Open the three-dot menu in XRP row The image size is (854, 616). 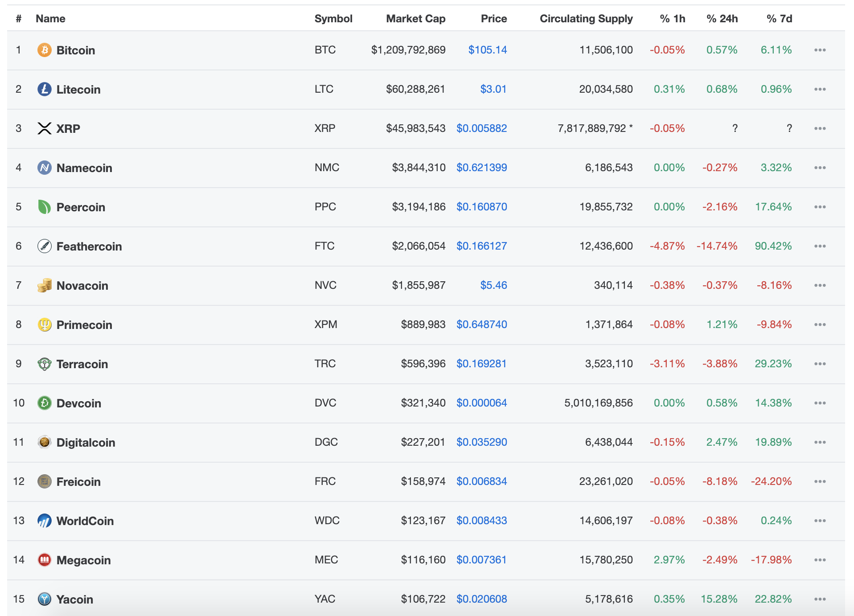[820, 128]
